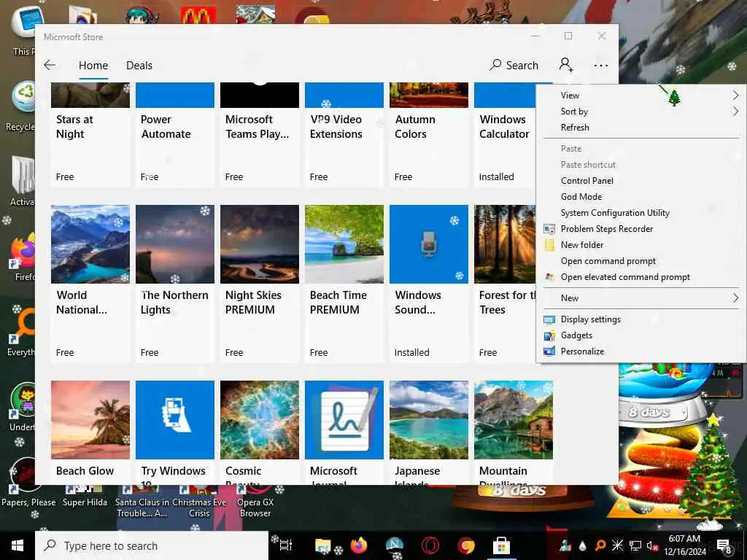
Task: Select the Microsoft Store taskbar icon
Action: (x=501, y=545)
